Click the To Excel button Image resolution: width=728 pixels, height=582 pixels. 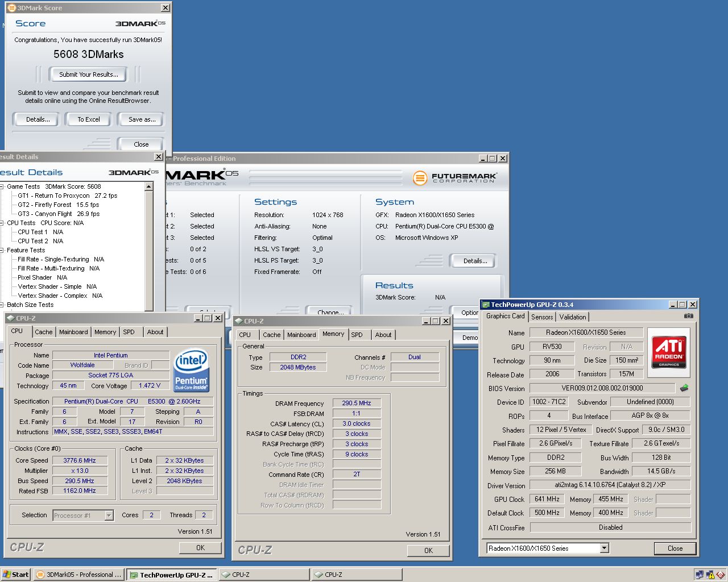tap(89, 119)
